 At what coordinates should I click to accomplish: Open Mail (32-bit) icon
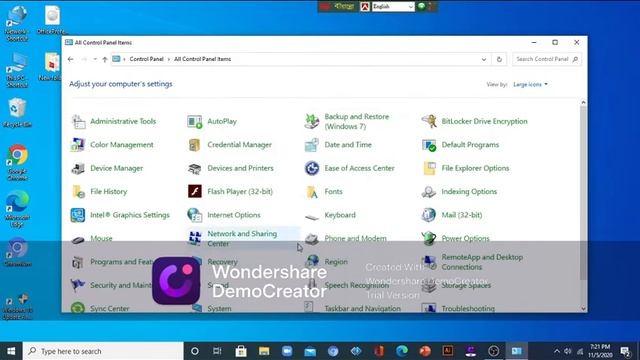pos(429,215)
